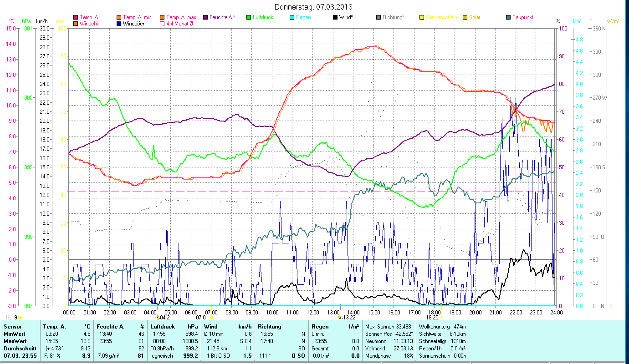Click the green Luftdruck legend square

[249, 17]
